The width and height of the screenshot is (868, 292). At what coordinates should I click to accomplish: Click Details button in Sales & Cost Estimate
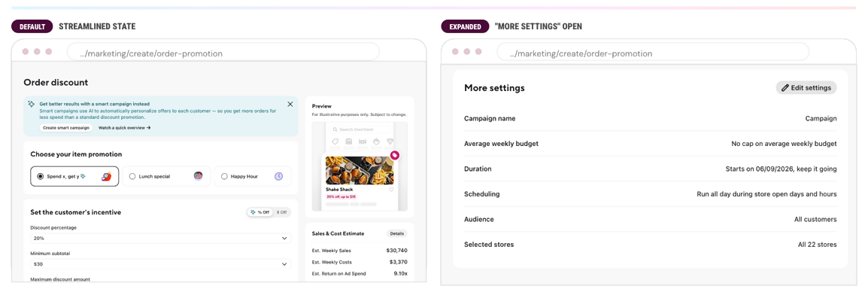pyautogui.click(x=396, y=234)
